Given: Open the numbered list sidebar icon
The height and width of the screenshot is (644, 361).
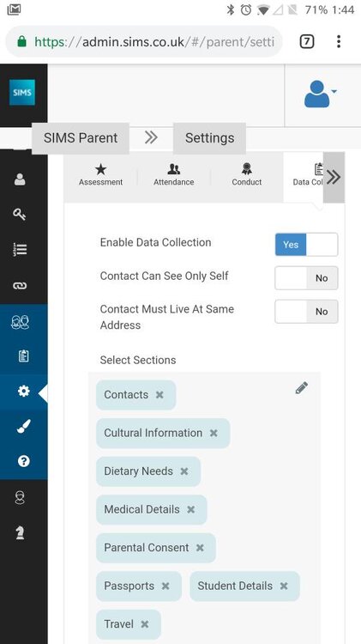Looking at the screenshot, I should click(20, 249).
